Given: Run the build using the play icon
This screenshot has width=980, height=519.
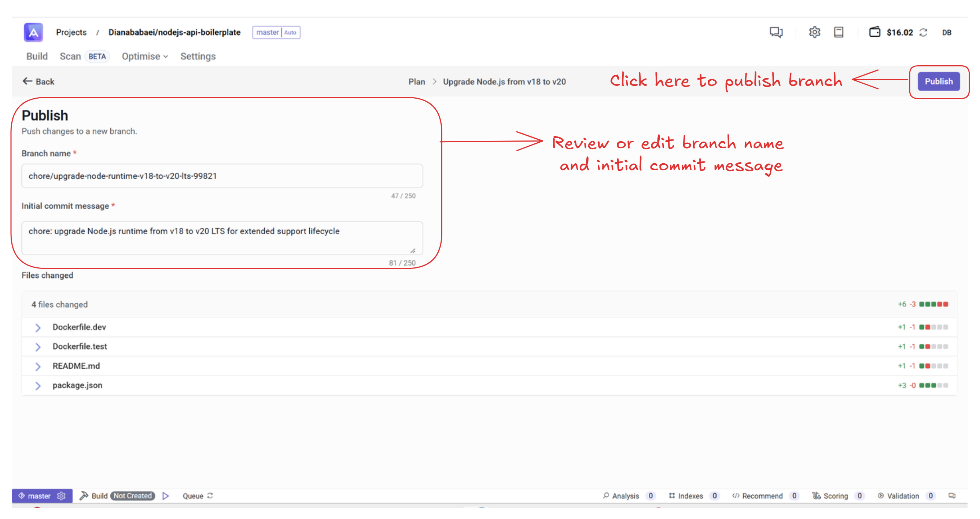Looking at the screenshot, I should point(166,496).
